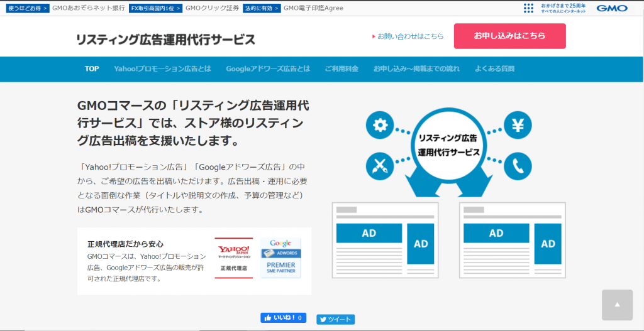Viewport: 644px width, 331px height.
Task: Open the GMO services grid icon
Action: (x=528, y=8)
